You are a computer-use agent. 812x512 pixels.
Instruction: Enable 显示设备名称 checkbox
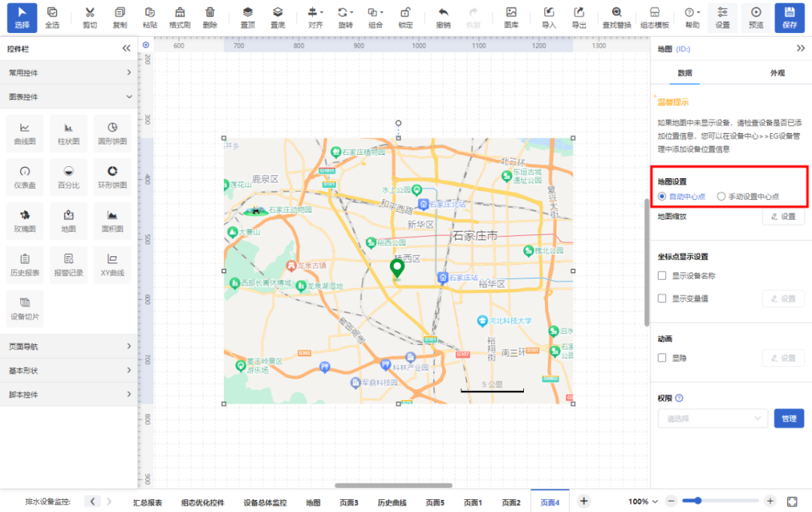coord(662,275)
